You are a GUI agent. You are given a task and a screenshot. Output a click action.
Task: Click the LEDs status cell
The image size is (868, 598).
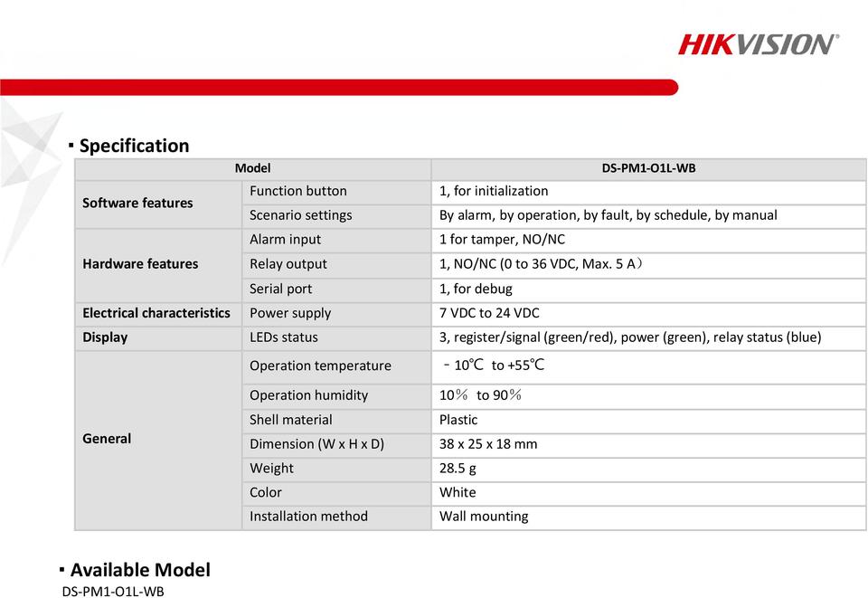[x=336, y=337]
